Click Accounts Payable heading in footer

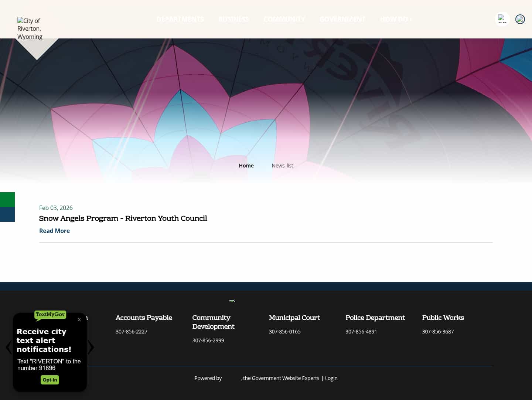(144, 318)
